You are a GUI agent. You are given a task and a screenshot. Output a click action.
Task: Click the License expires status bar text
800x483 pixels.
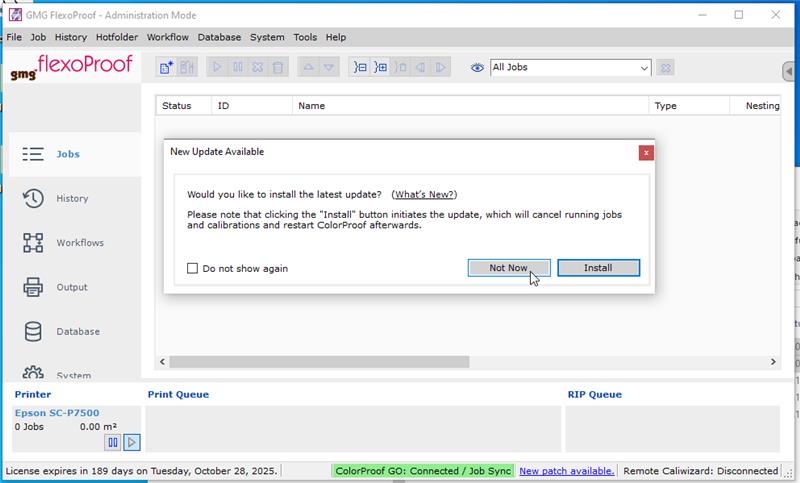point(141,471)
